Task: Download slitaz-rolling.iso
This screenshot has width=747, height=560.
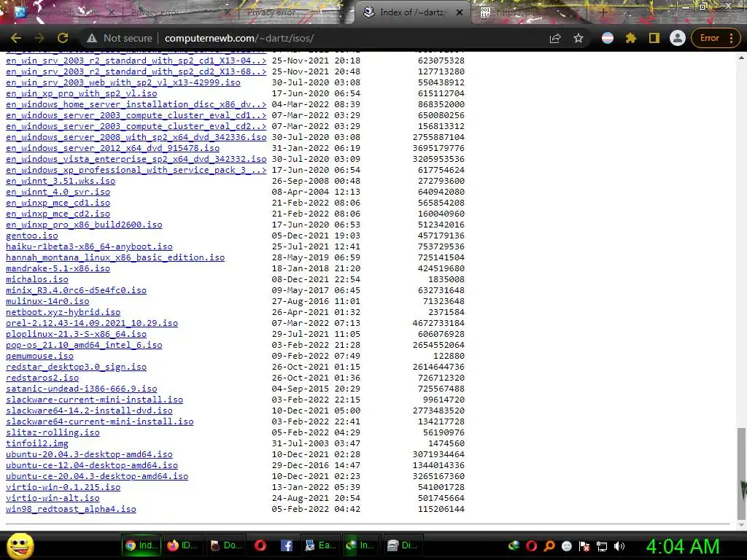Action: (x=53, y=433)
